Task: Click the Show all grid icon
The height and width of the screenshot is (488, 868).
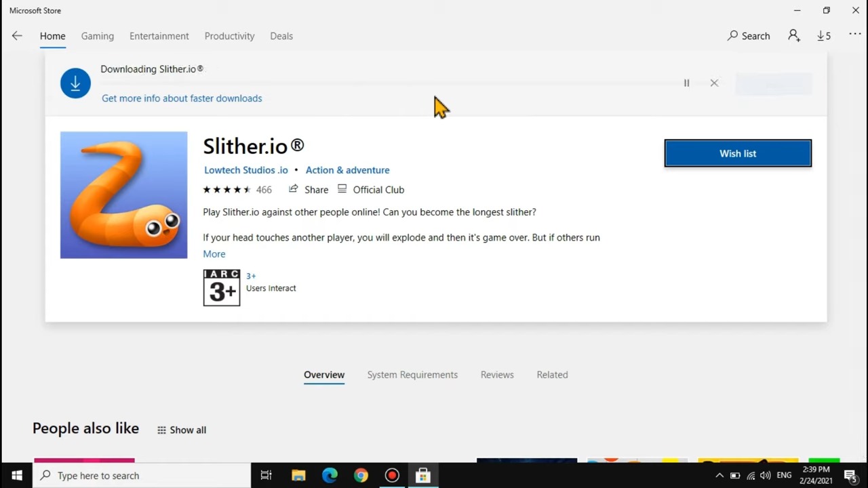Action: [x=161, y=430]
